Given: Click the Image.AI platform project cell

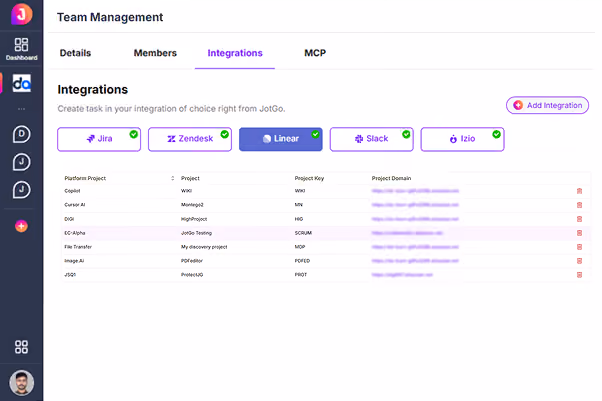Looking at the screenshot, I should point(74,261).
